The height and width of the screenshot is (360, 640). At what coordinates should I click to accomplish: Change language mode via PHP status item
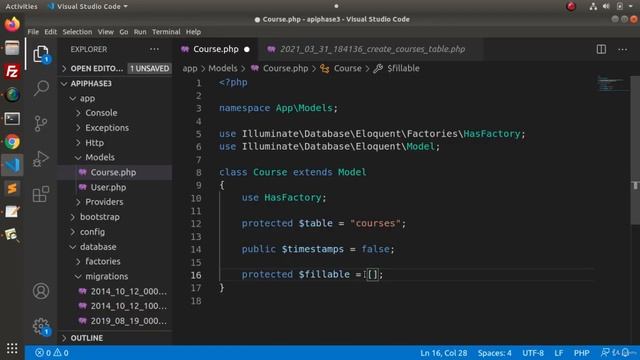click(581, 353)
